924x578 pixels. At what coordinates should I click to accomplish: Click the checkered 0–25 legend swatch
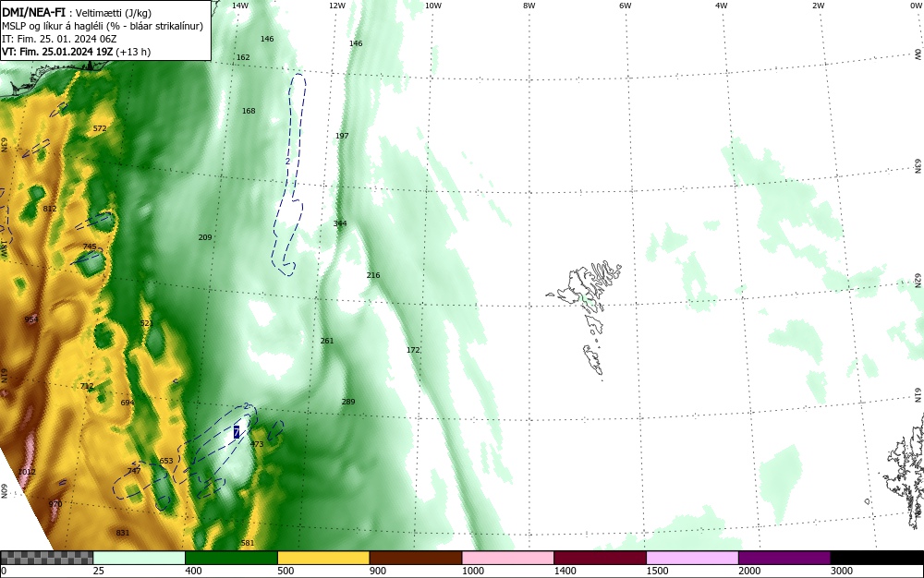(46, 558)
